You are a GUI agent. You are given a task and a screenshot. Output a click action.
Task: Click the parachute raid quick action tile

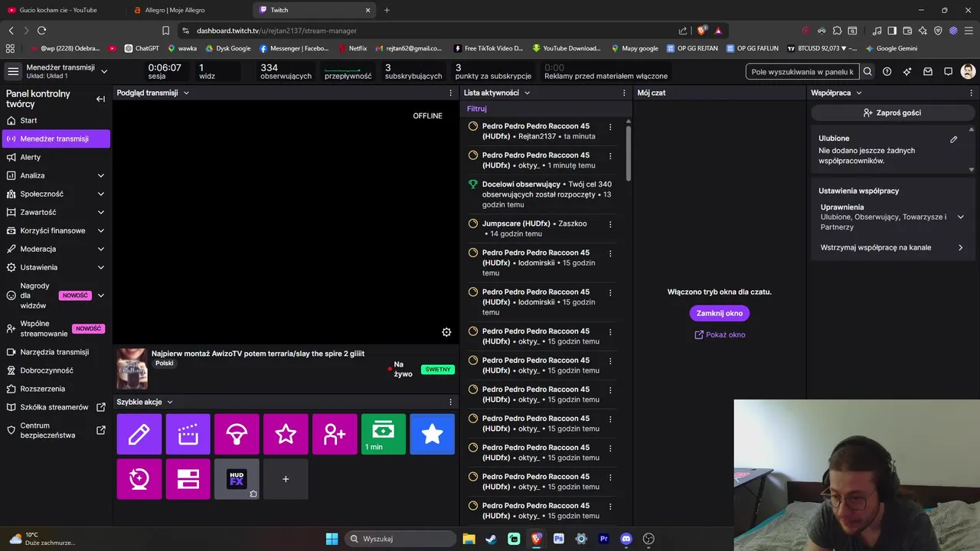click(237, 434)
